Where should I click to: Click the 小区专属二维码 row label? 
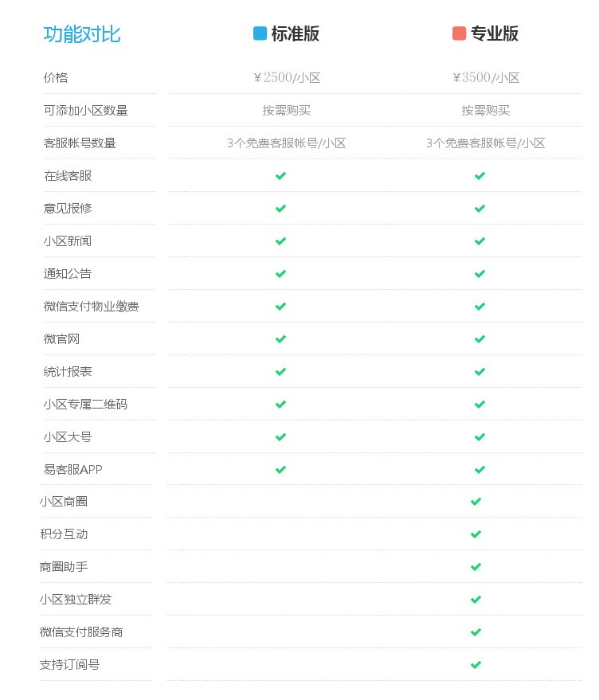[85, 405]
